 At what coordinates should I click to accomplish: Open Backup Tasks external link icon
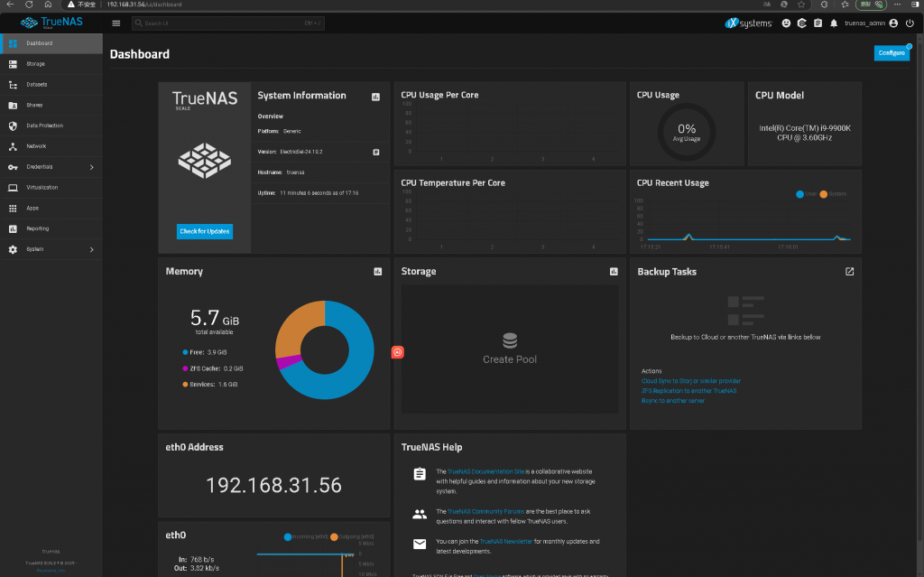click(849, 271)
